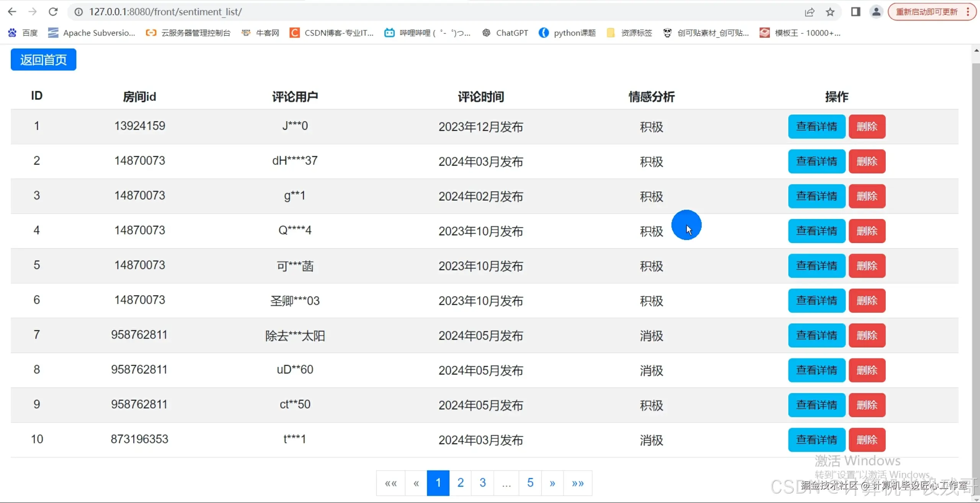Click the 重新启动即可更新 update button
The image size is (980, 503).
click(926, 12)
